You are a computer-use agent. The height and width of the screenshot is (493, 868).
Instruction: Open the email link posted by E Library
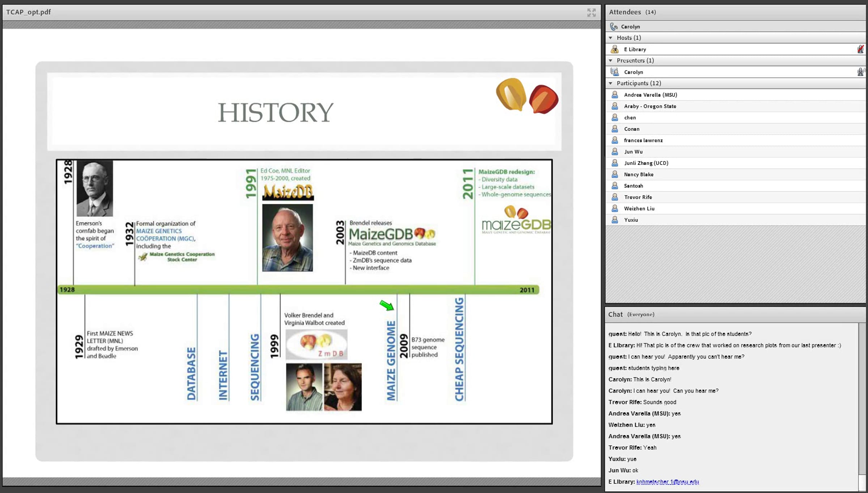[667, 482]
